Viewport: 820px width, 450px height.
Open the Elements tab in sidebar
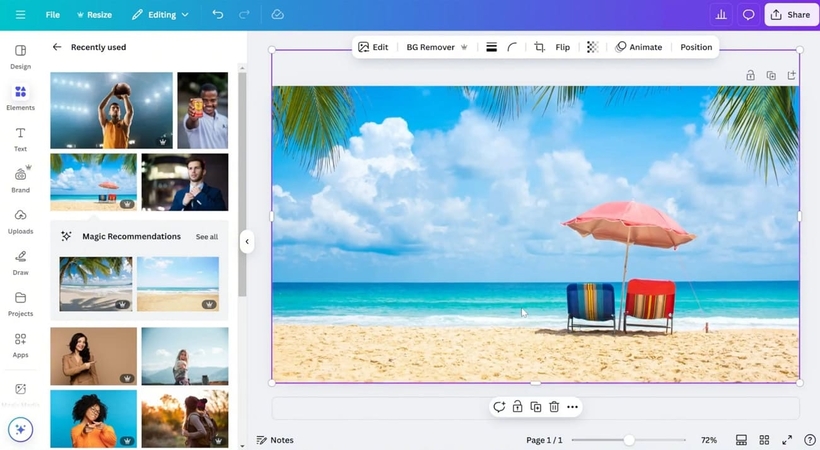click(20, 98)
